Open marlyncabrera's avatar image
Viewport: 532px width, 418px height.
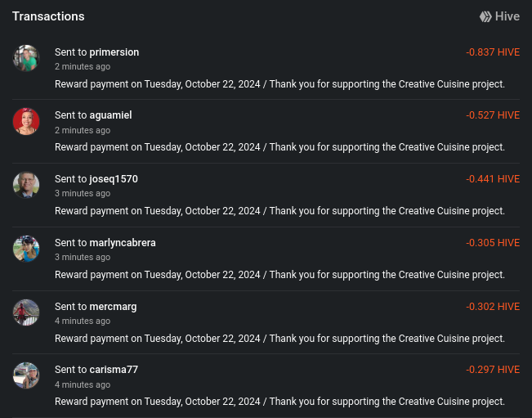[26, 249]
